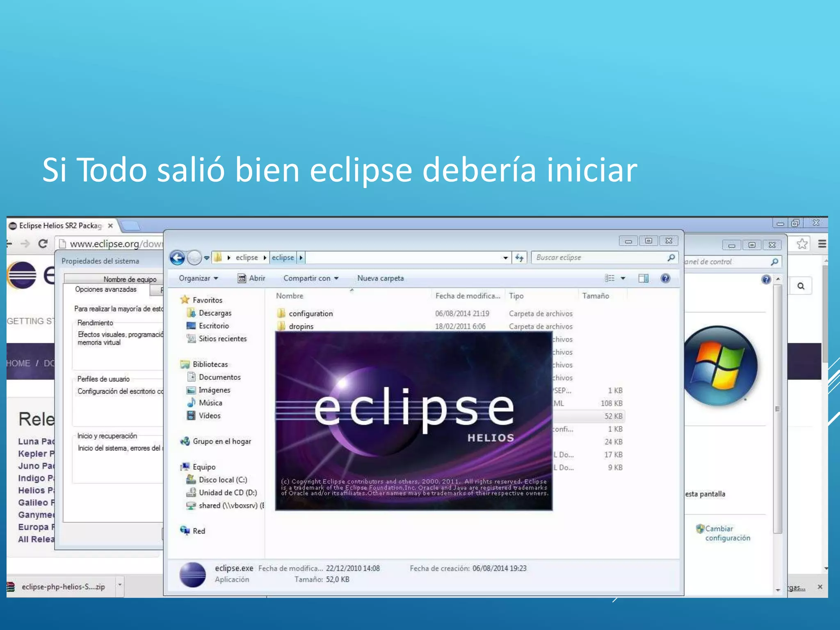Open the Juno Packages link
Image resolution: width=840 pixels, height=630 pixels.
coord(36,466)
